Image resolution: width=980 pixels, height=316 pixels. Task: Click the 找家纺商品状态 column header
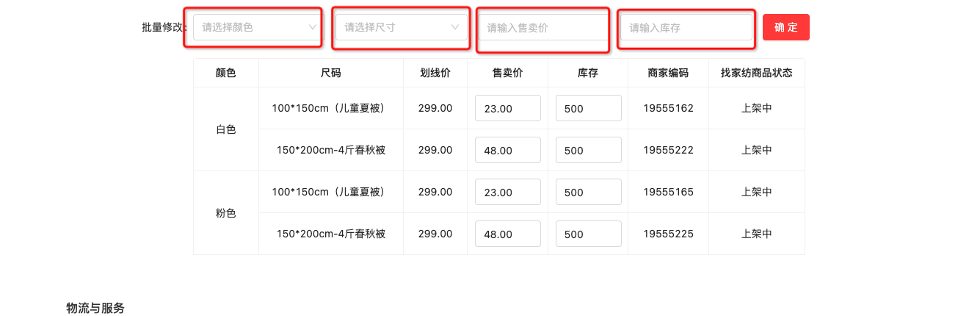(757, 73)
